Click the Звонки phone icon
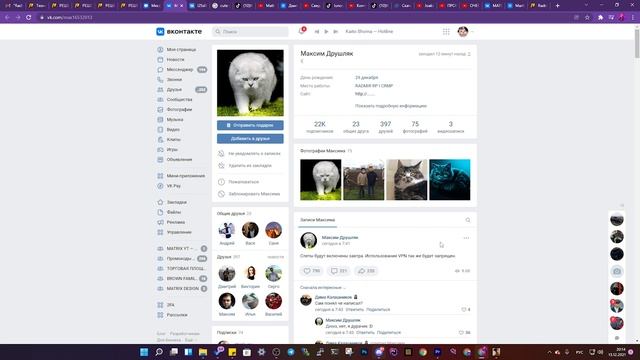640x360 pixels. (160, 80)
